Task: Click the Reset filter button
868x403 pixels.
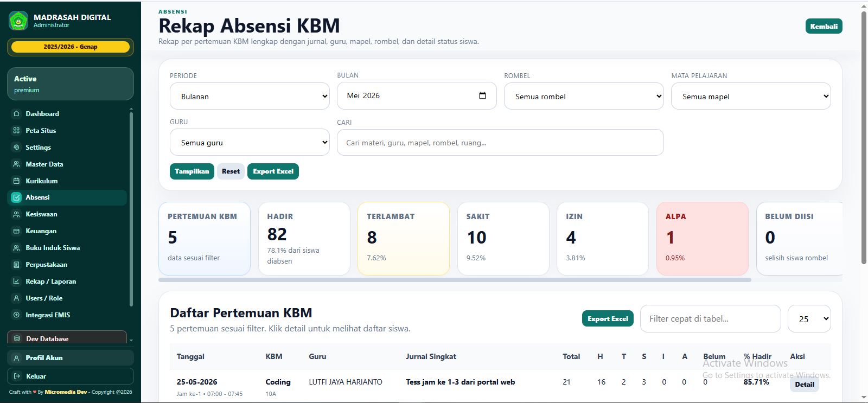Action: (231, 171)
